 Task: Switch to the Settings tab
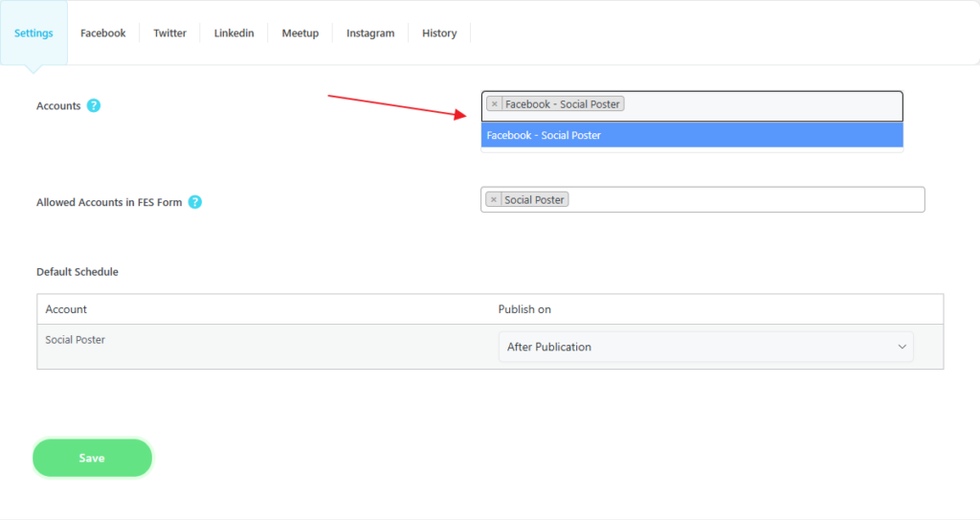(x=33, y=34)
